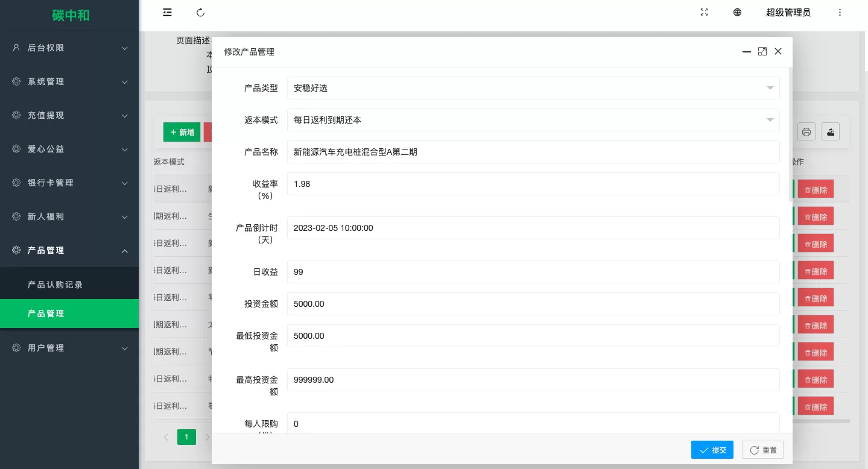The image size is (868, 469).
Task: Open the vertical three-dot more menu
Action: pos(840,13)
